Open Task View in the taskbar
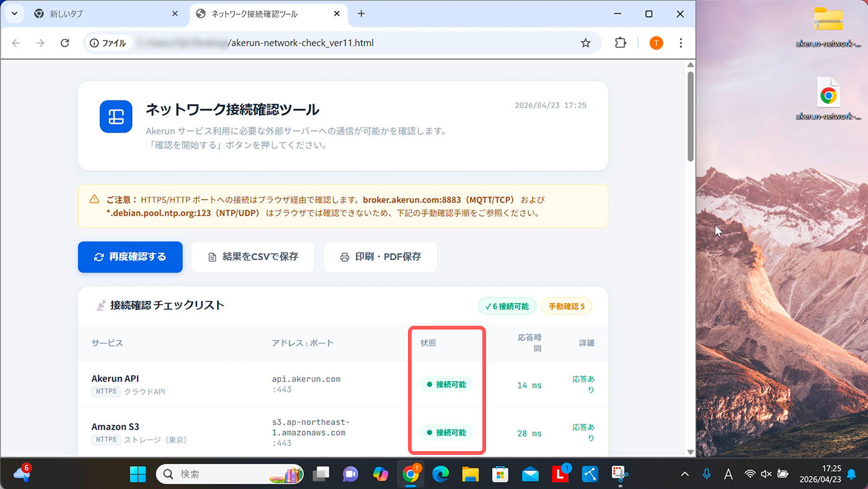The image size is (868, 489). pos(321,474)
